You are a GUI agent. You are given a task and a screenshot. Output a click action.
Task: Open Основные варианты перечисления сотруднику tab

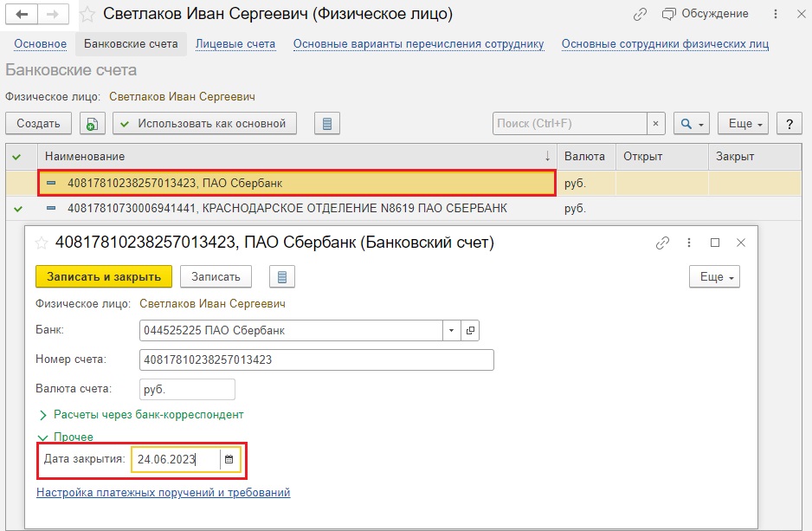click(418, 44)
